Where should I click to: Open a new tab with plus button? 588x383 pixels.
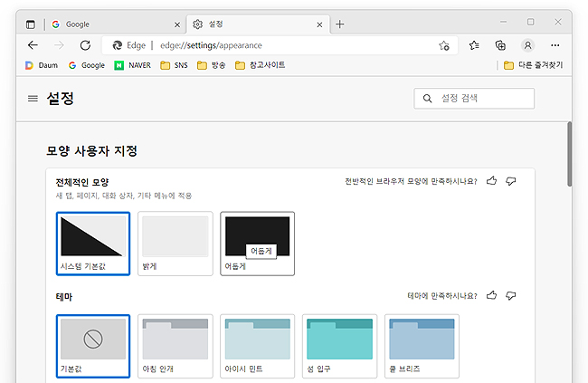340,24
